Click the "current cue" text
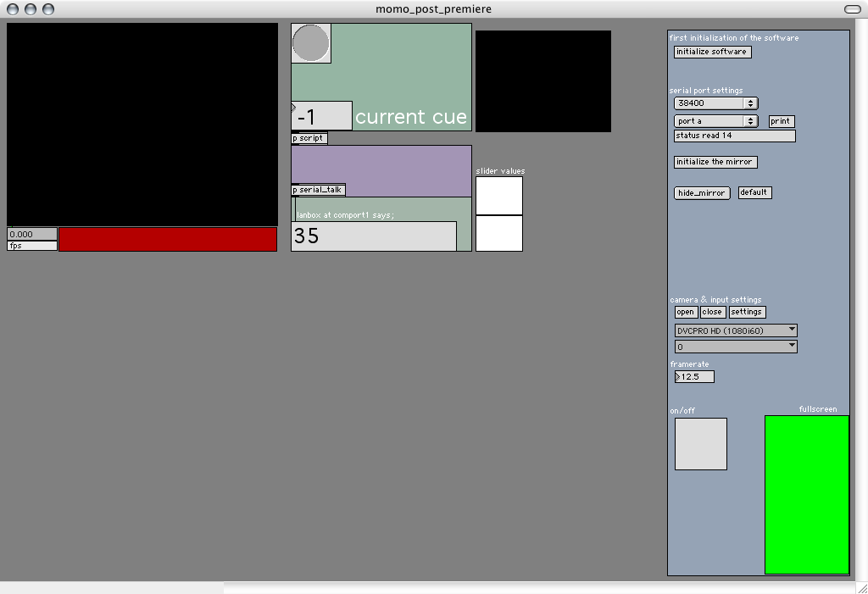Viewport: 868px width, 594px height. (x=411, y=117)
